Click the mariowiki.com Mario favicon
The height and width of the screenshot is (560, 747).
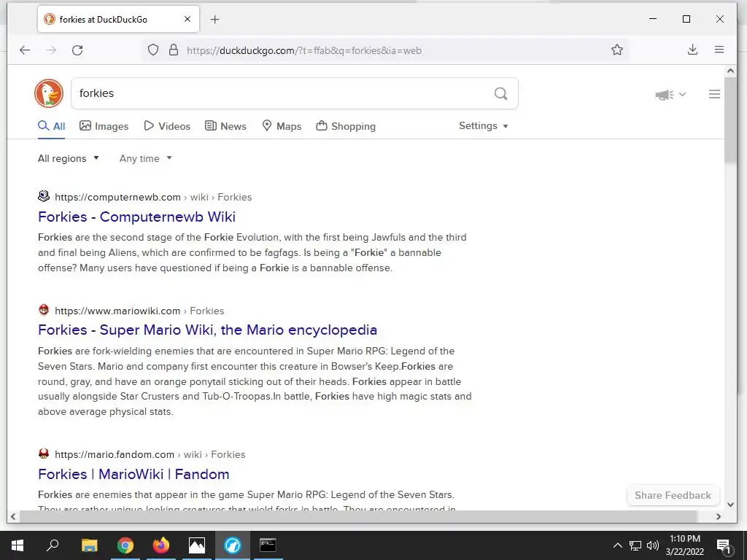click(x=44, y=310)
